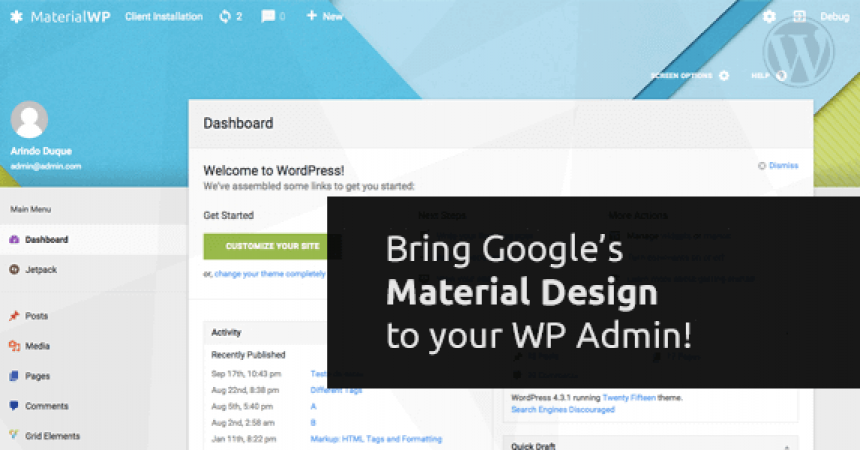Open settings gear icon in top bar
This screenshot has width=860, height=450.
pyautogui.click(x=769, y=16)
